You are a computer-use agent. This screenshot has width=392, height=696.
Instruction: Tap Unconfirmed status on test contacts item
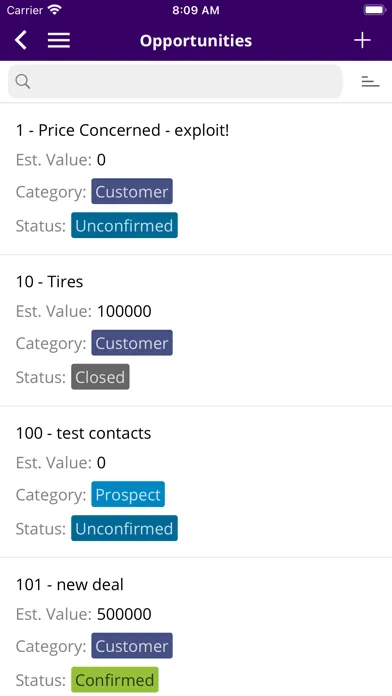click(124, 528)
